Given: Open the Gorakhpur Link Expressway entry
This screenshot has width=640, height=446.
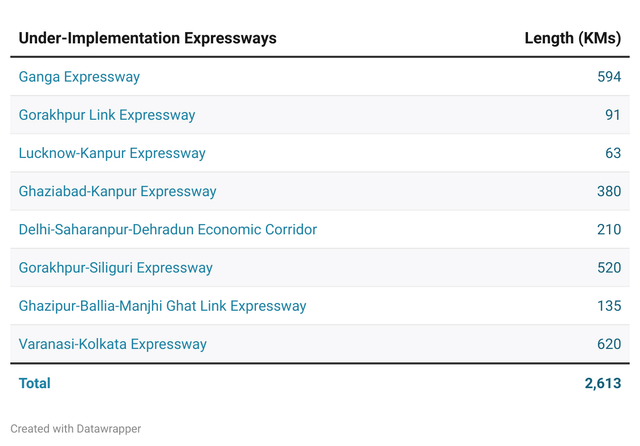Looking at the screenshot, I should pos(107,115).
